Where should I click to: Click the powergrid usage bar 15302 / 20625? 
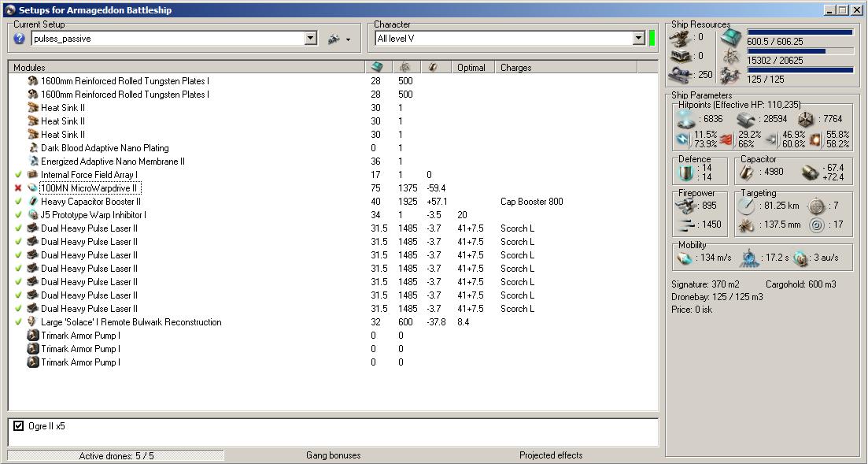point(800,51)
